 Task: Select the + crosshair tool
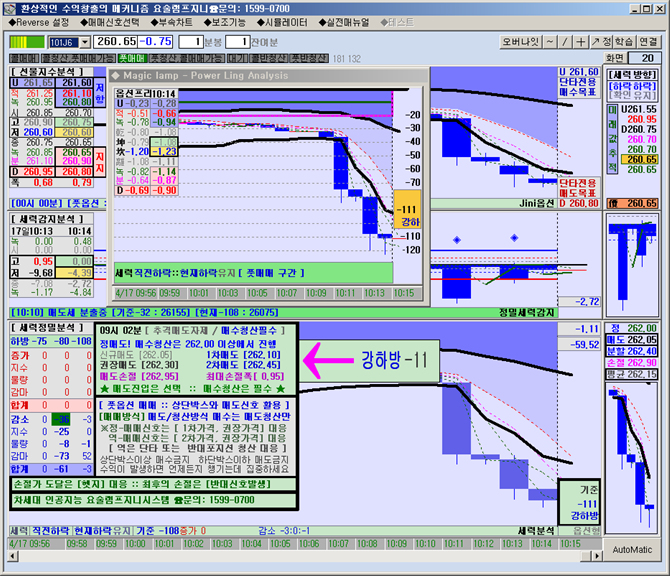[x=580, y=42]
